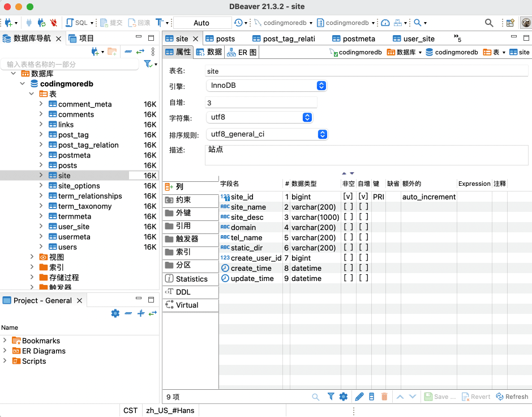Select the post_tag_relation table in the navigator

pyautogui.click(x=88, y=145)
